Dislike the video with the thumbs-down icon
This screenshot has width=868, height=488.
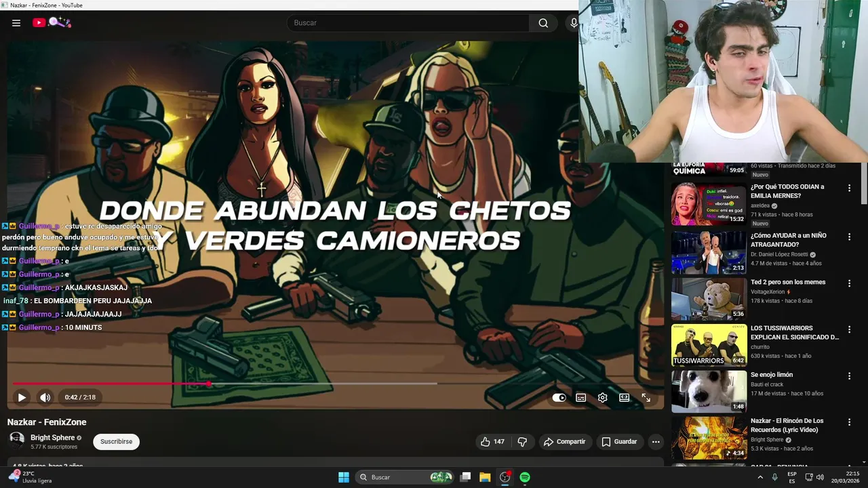pyautogui.click(x=522, y=442)
